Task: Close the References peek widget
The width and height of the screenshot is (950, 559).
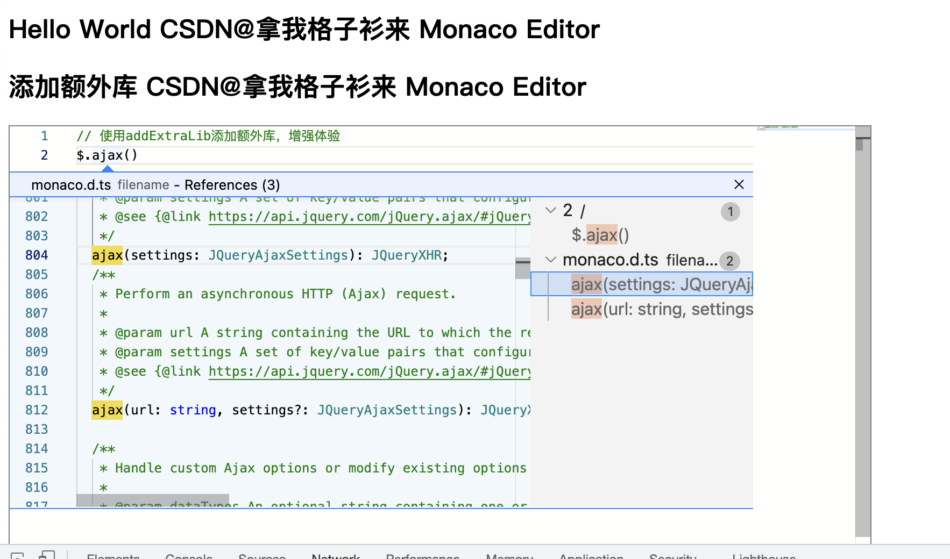Action: click(739, 185)
